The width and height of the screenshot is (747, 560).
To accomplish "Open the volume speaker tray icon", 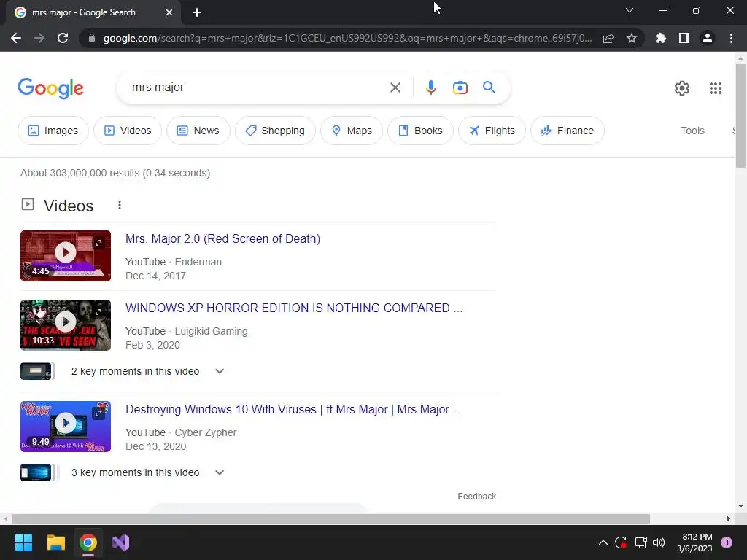I will (x=659, y=542).
